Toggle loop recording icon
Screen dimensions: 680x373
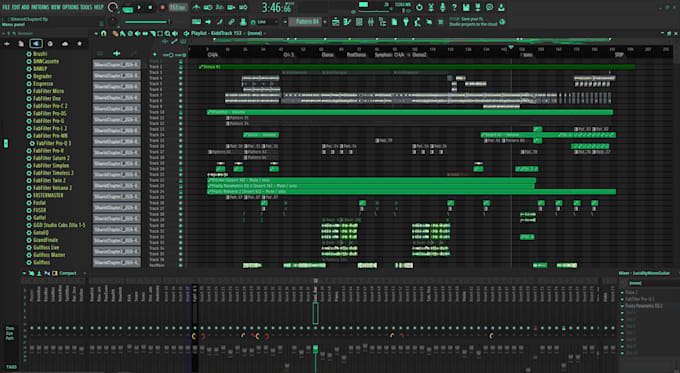click(243, 7)
